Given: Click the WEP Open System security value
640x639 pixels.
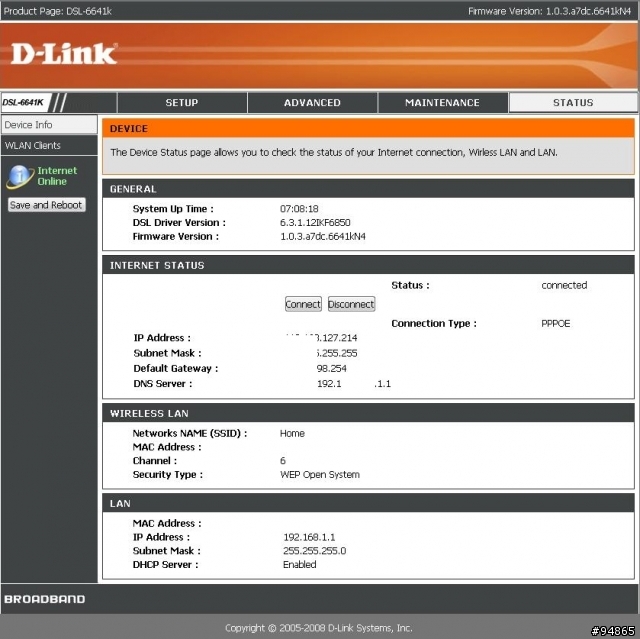Looking at the screenshot, I should [320, 475].
